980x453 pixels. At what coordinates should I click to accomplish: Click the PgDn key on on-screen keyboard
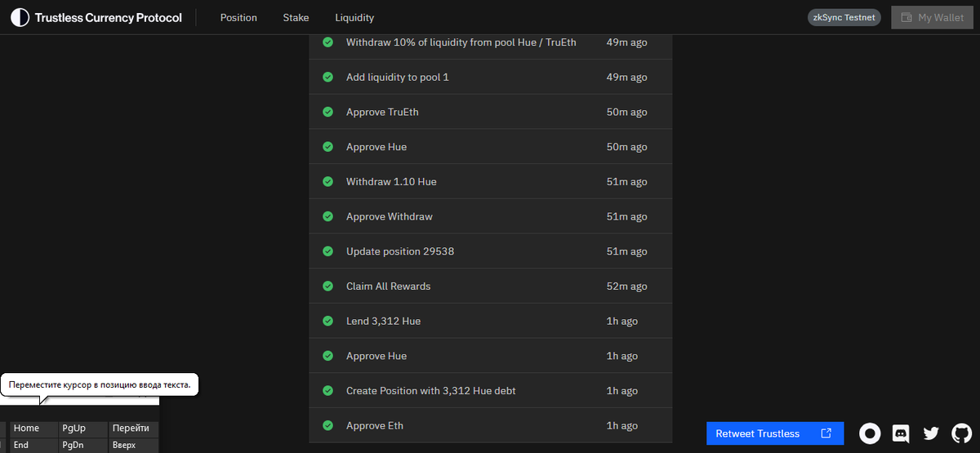(83, 446)
